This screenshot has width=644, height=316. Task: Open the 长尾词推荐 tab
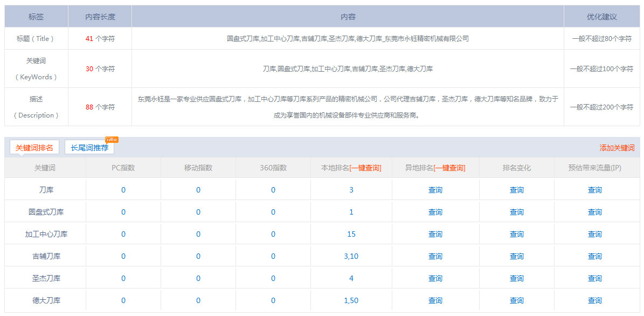pos(89,148)
